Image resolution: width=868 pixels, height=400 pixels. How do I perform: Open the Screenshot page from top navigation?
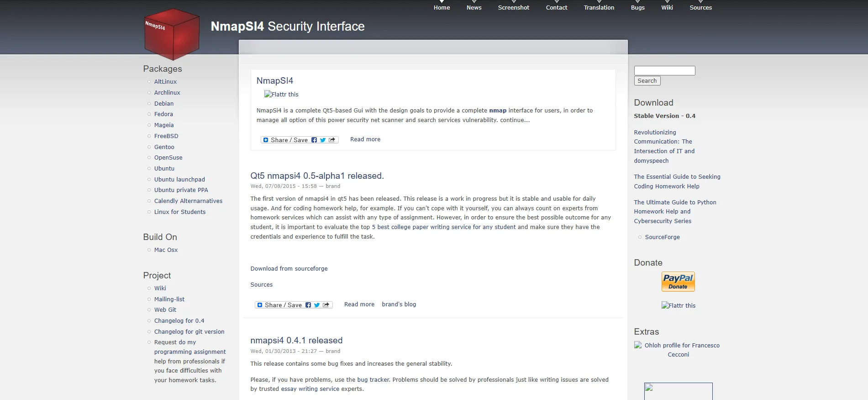(514, 8)
